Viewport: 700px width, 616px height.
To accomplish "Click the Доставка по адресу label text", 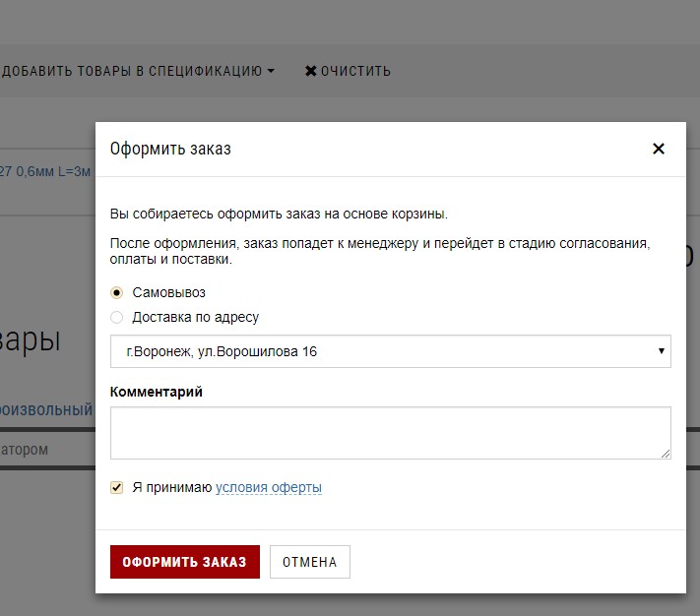I will (196, 318).
